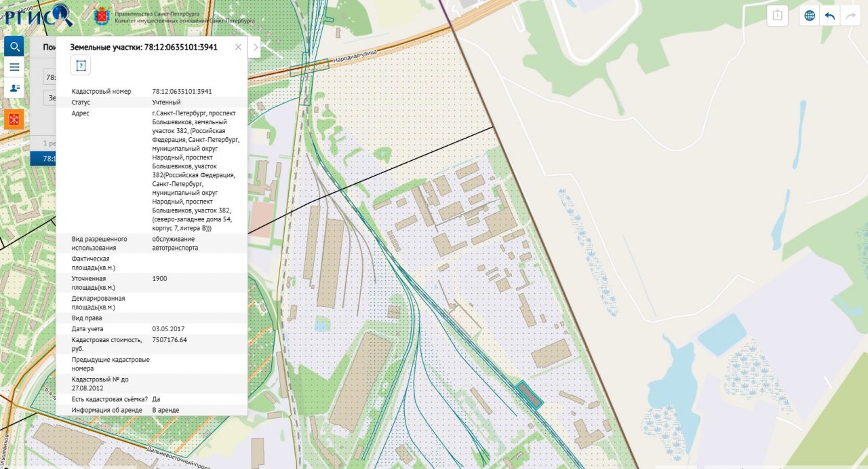Click the user profile sidebar icon
The width and height of the screenshot is (868, 469).
[14, 88]
